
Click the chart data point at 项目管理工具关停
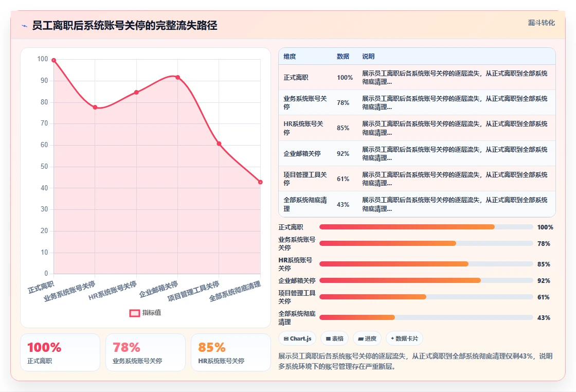click(x=219, y=144)
